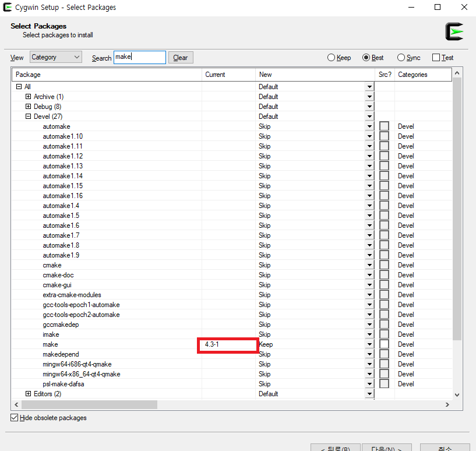Click the Skip value for automake1.13

265,166
